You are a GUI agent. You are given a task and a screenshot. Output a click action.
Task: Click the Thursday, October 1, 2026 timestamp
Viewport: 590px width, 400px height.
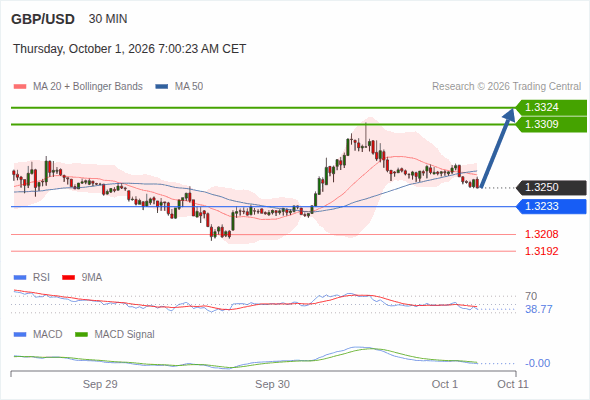pyautogui.click(x=129, y=49)
